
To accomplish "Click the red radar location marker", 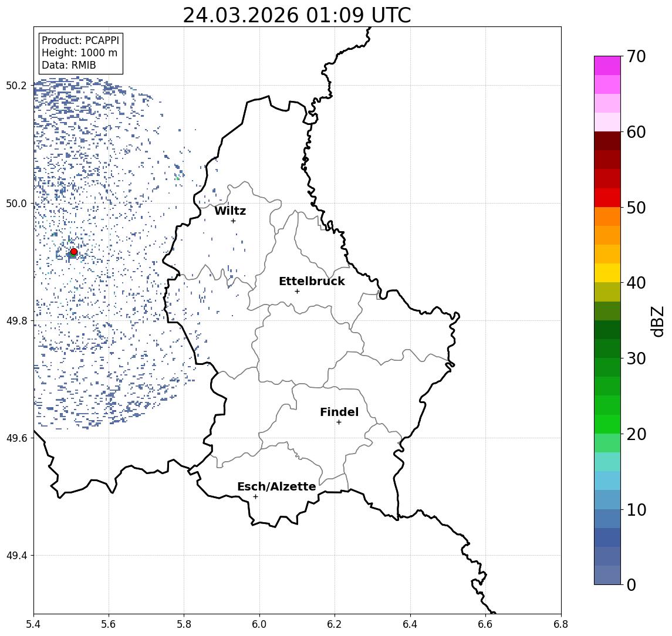I will (x=74, y=252).
